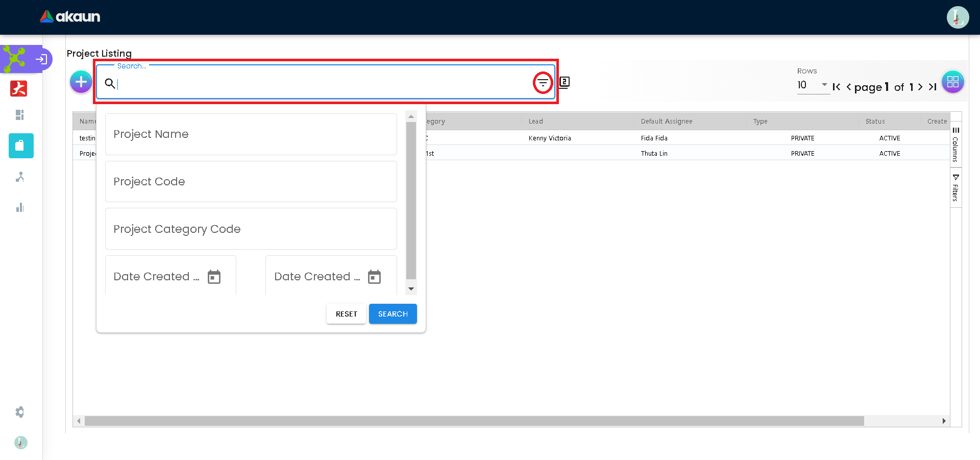Click ACTIVE in the Thuta Lin row
The width and height of the screenshot is (980, 460).
click(x=890, y=154)
